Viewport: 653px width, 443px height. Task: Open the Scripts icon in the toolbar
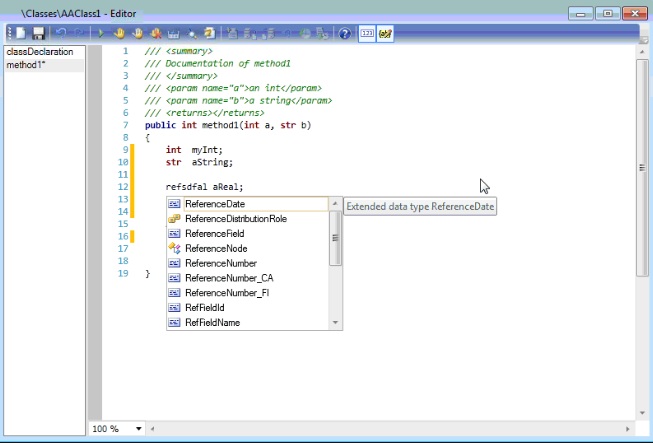point(209,33)
